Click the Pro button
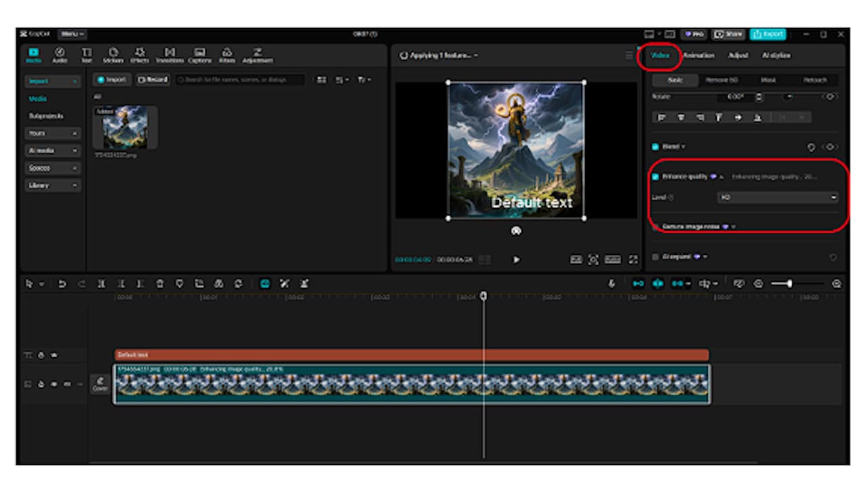Viewport: 868px width, 488px height. [x=694, y=34]
